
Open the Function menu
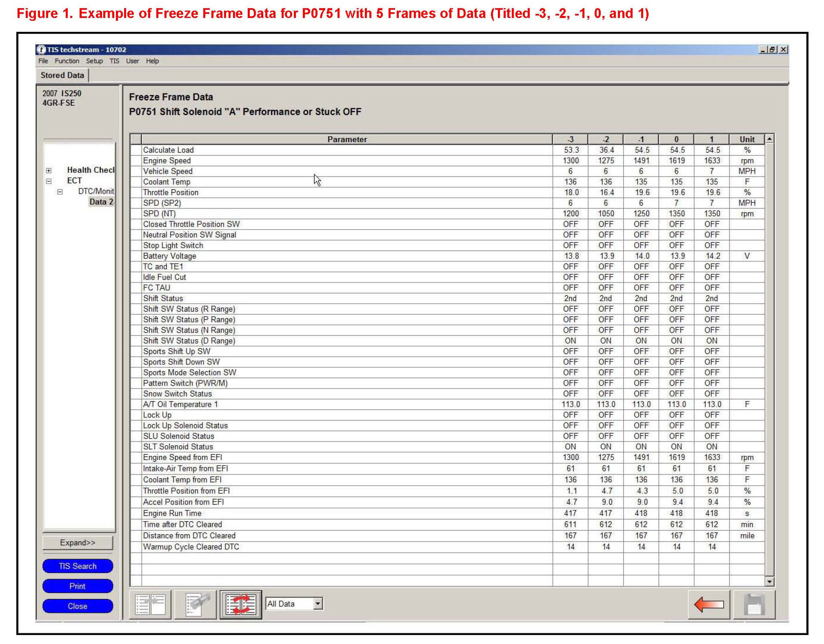67,61
